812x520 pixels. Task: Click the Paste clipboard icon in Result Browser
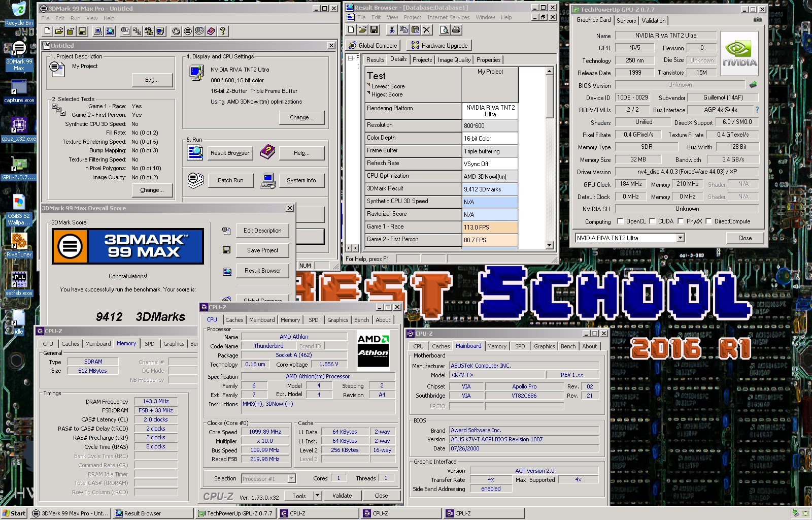click(415, 30)
